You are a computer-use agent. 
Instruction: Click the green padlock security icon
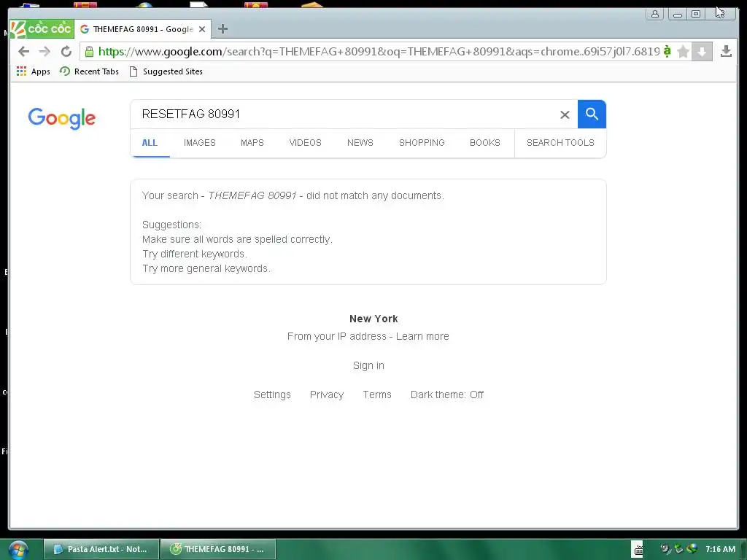89,52
